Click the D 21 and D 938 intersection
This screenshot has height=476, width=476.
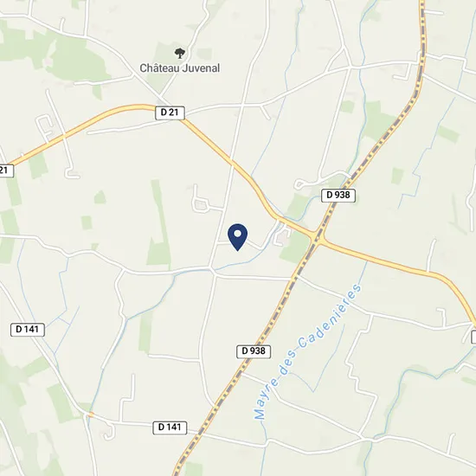[x=318, y=237]
